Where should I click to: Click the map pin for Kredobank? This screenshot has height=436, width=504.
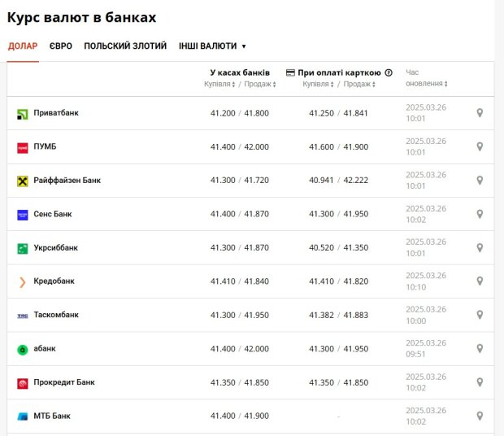(x=480, y=281)
